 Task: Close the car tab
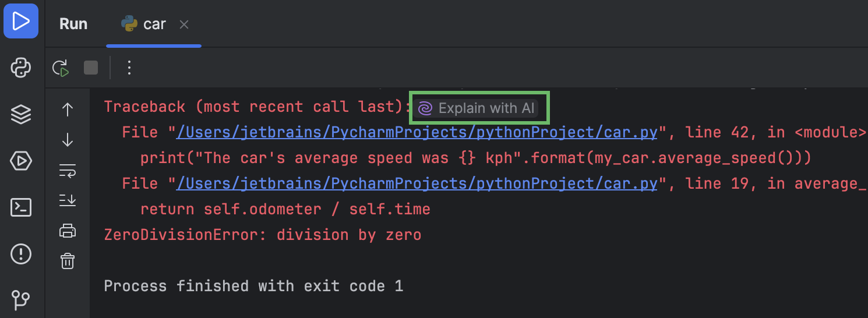(x=184, y=24)
